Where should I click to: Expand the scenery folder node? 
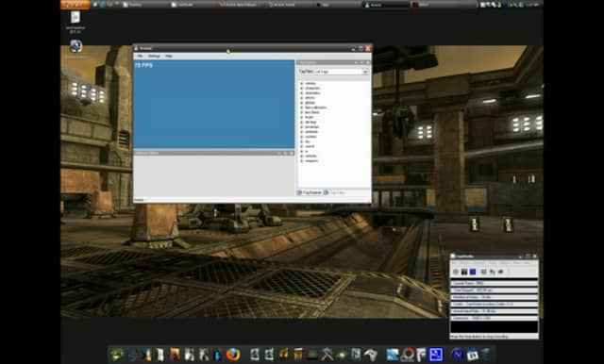(x=301, y=137)
